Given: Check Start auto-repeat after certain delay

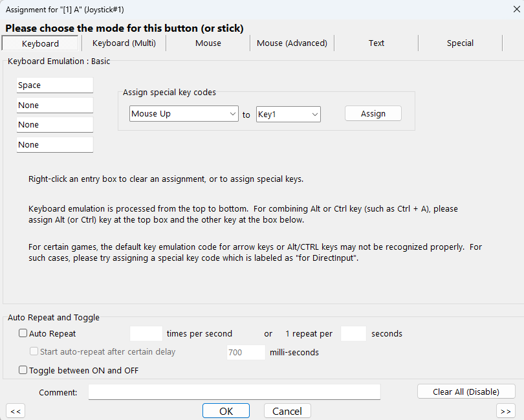Looking at the screenshot, I should 35,352.
